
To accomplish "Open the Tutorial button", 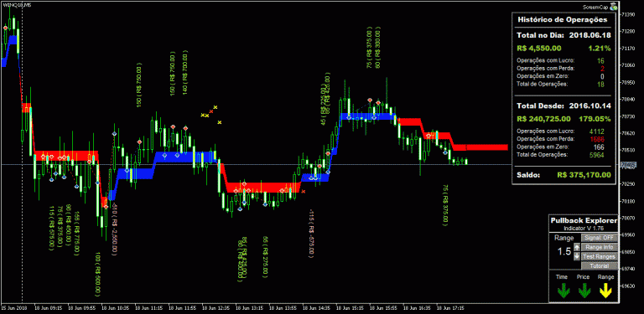I will [600, 266].
